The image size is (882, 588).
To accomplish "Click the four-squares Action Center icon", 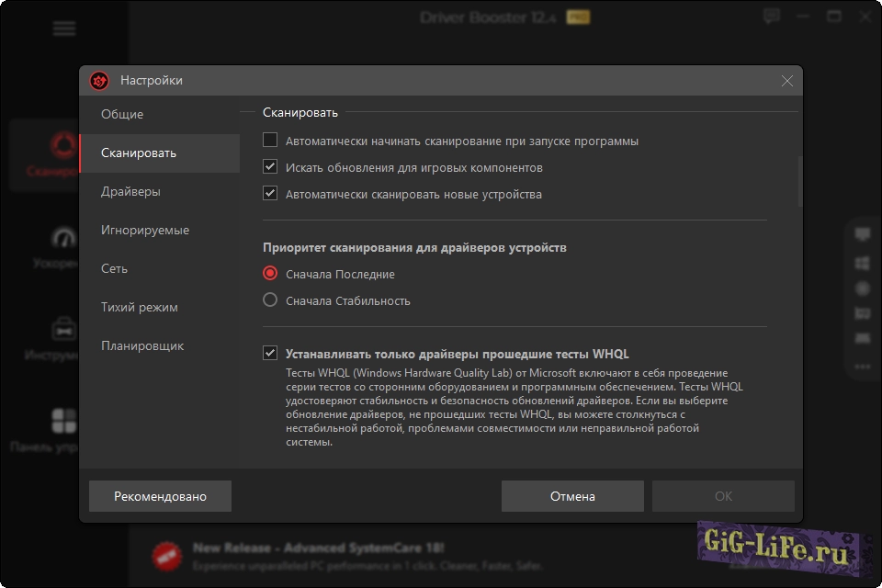I will [x=63, y=422].
